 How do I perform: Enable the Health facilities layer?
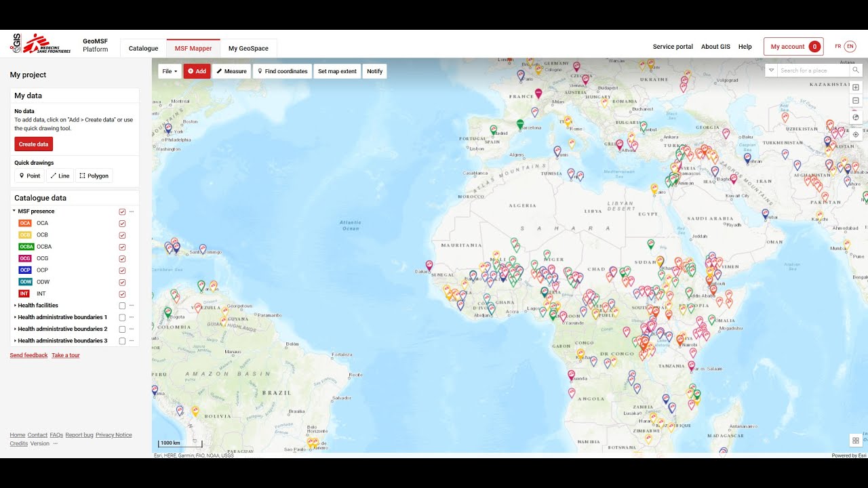tap(122, 306)
